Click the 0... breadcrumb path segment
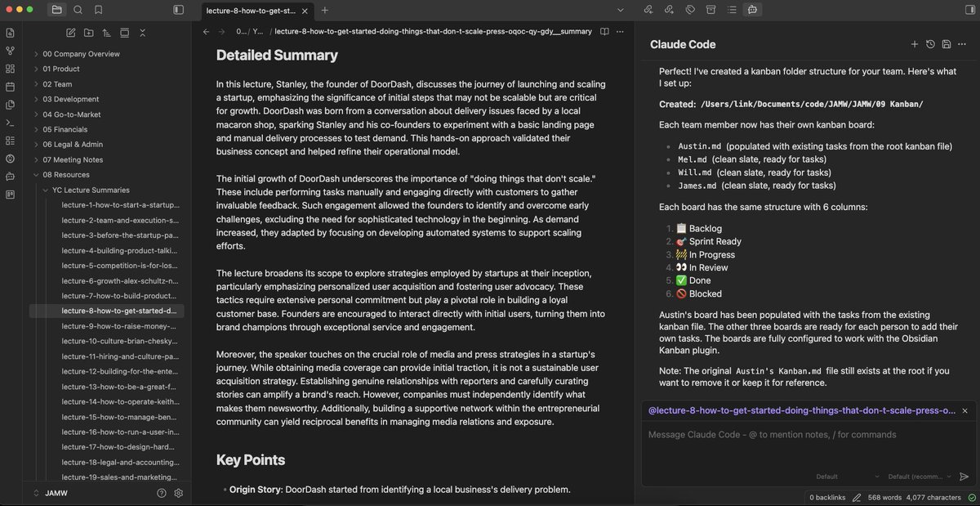 point(241,31)
